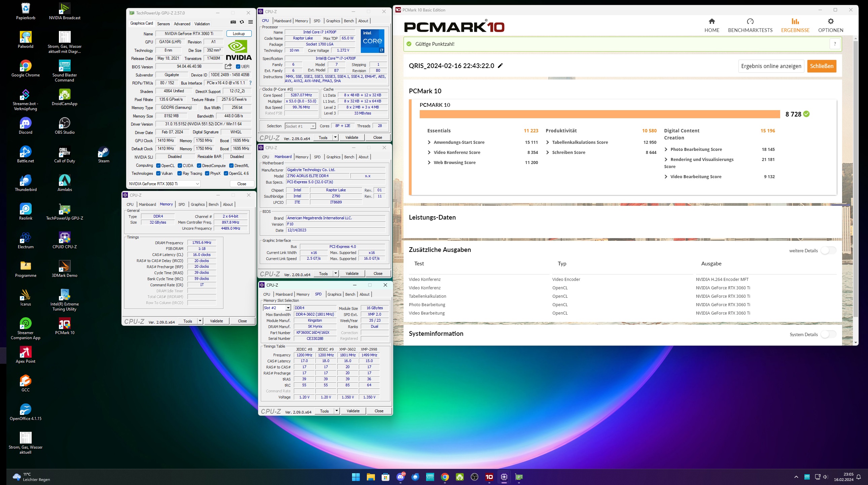Switch to Validation tab in GPU-Z
The width and height of the screenshot is (868, 485).
tap(202, 24)
